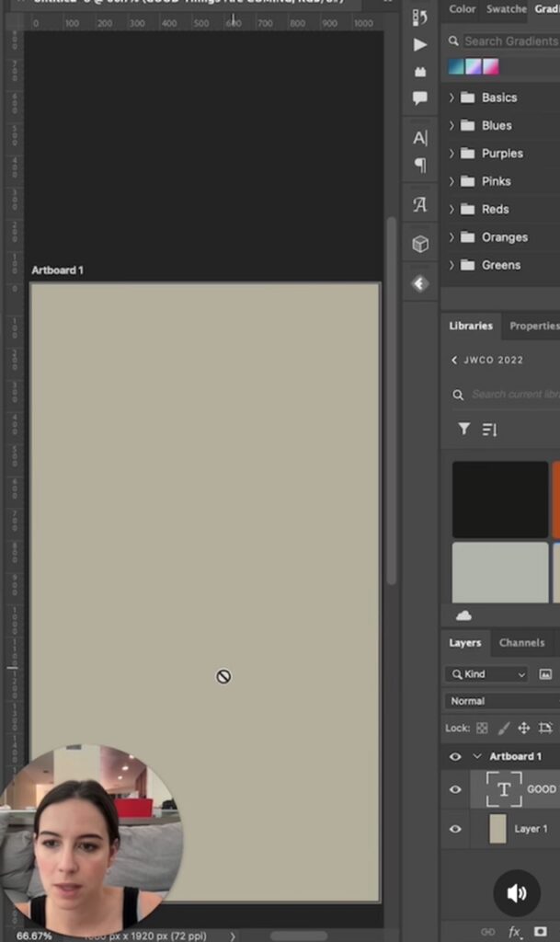This screenshot has height=942, width=560.
Task: Add a layer mask icon
Action: [540, 932]
